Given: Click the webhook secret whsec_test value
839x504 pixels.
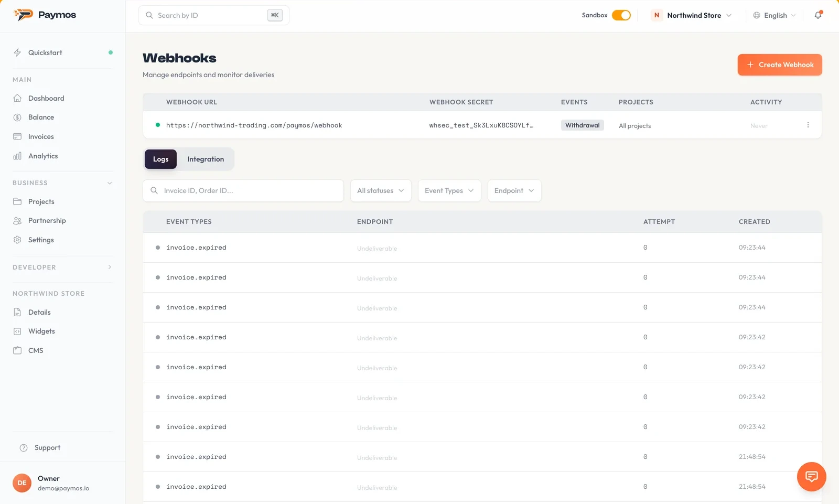Looking at the screenshot, I should pyautogui.click(x=481, y=125).
